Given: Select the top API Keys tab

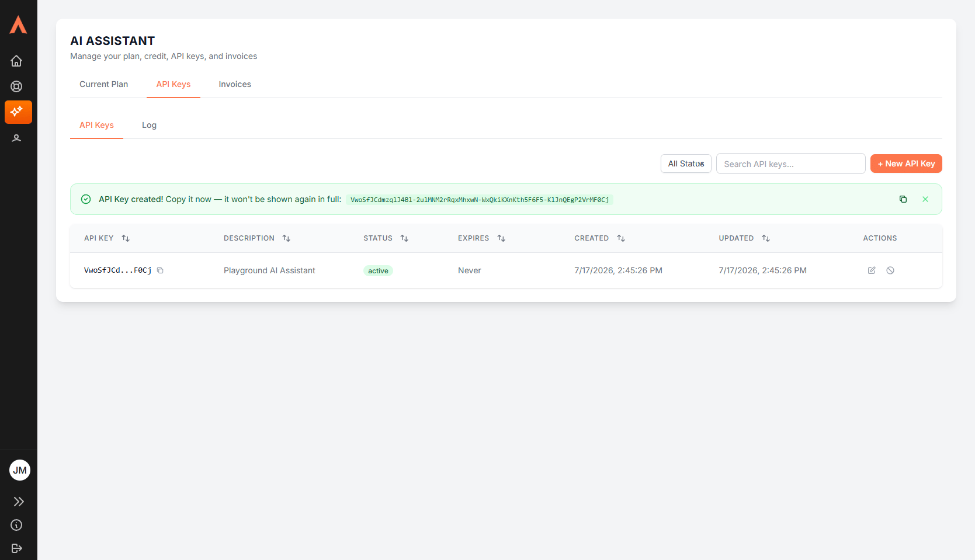Looking at the screenshot, I should (x=174, y=84).
